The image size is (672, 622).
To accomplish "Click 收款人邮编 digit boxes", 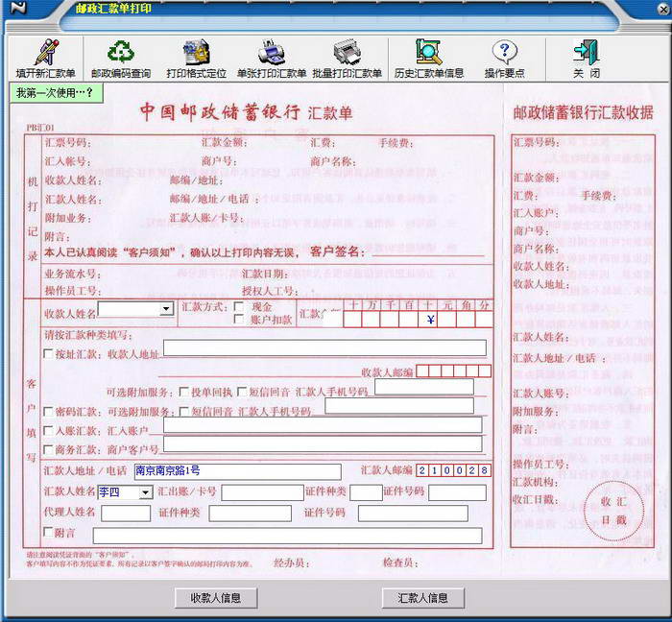I will pos(453,371).
